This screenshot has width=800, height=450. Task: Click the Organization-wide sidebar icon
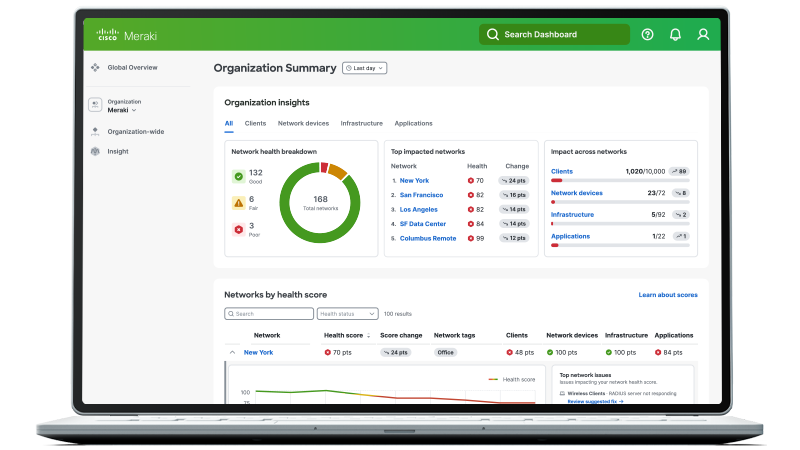(95, 132)
